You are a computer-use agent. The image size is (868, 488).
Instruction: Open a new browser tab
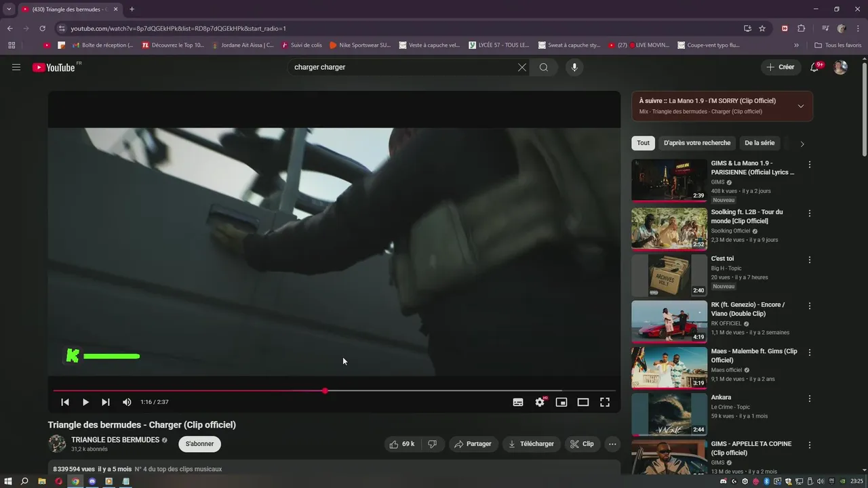click(132, 9)
